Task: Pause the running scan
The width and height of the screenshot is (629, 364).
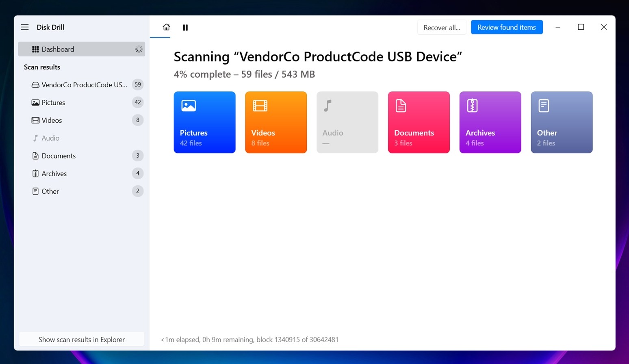Action: pyautogui.click(x=185, y=28)
